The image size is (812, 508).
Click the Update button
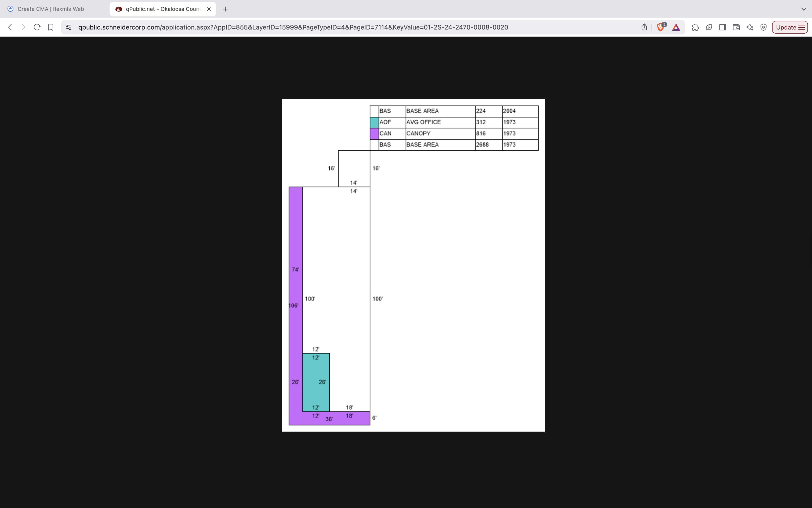790,27
